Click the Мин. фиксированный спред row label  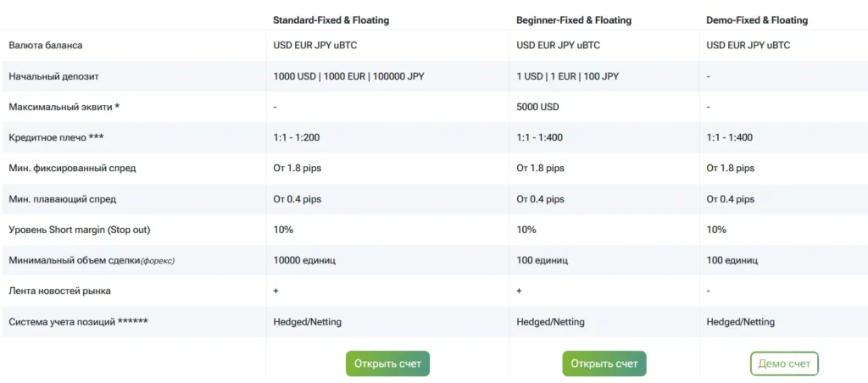[x=72, y=168]
